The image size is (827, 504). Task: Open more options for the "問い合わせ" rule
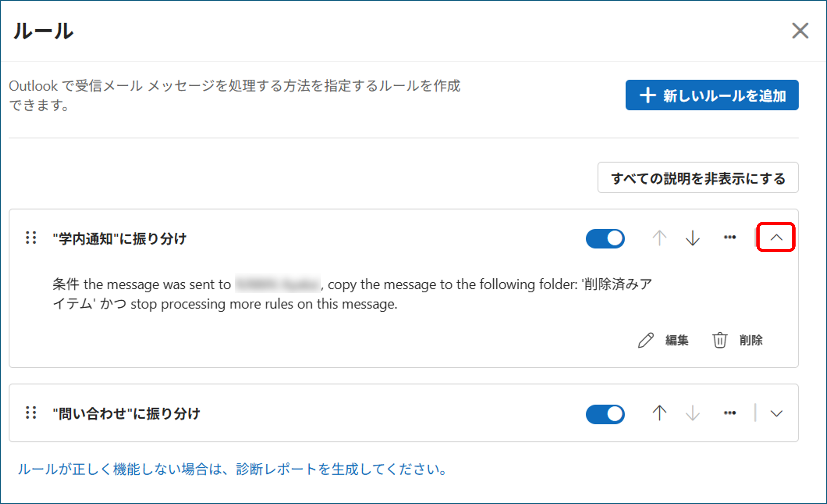click(730, 413)
